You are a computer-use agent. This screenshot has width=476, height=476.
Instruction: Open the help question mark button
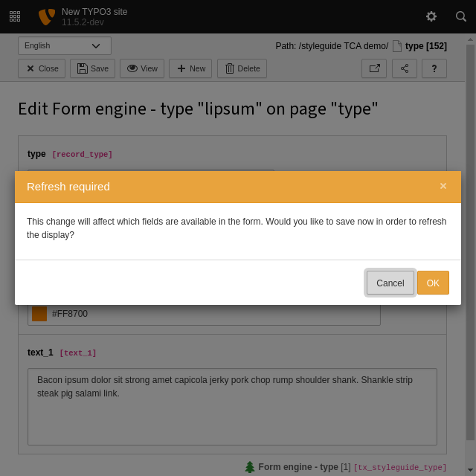[434, 68]
